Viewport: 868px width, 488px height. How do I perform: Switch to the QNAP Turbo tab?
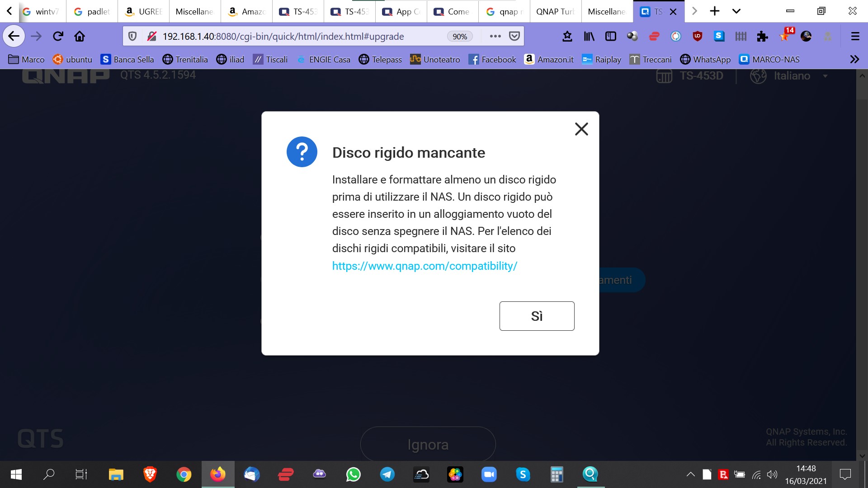point(555,11)
